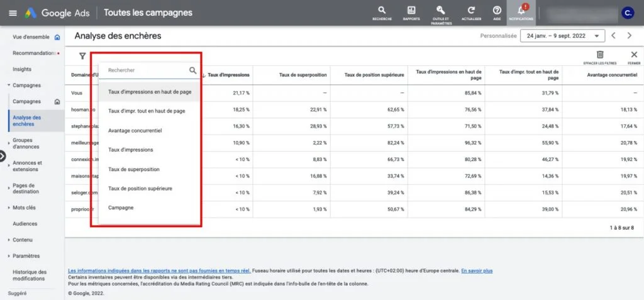The width and height of the screenshot is (644, 300).
Task: Collapse the Campagnes section
Action: 9,86
